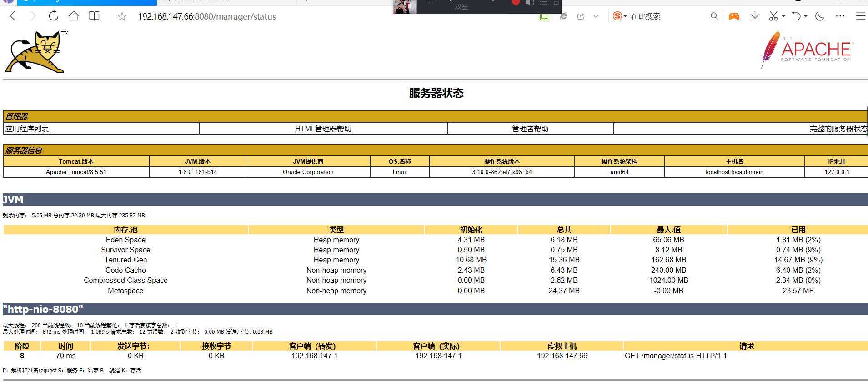Expand the Sogou search engine dropdown
Viewport: 868px width, 386px height.
(x=625, y=16)
